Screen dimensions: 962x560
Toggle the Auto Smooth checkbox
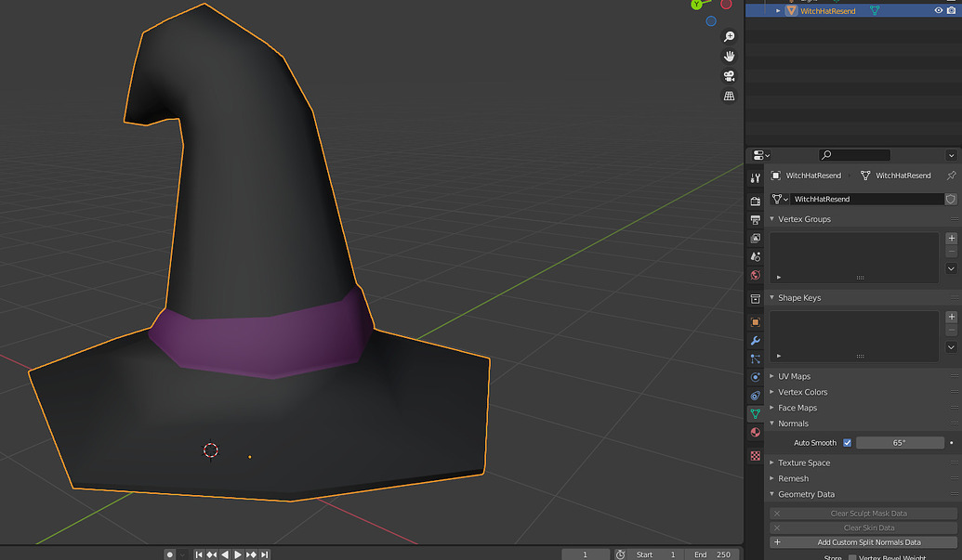tap(848, 443)
